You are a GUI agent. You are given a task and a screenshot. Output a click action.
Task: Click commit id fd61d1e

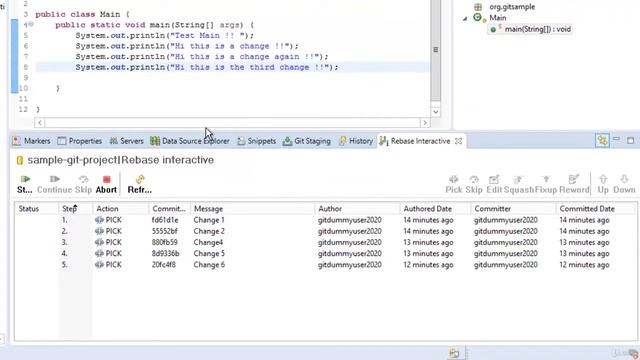[165, 220]
